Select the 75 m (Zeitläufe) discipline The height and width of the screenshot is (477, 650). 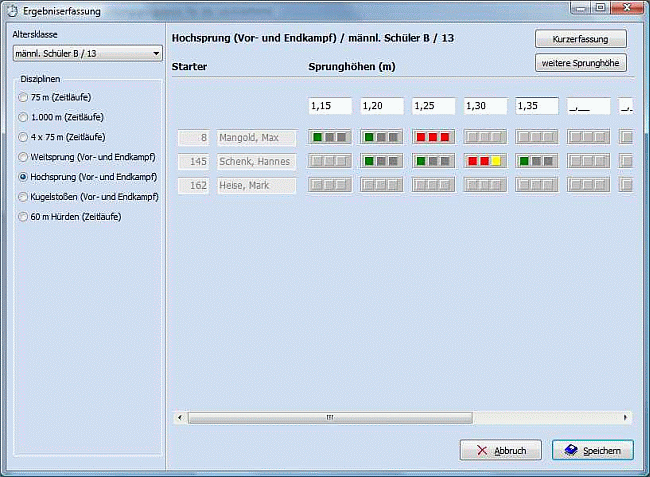pyautogui.click(x=23, y=97)
